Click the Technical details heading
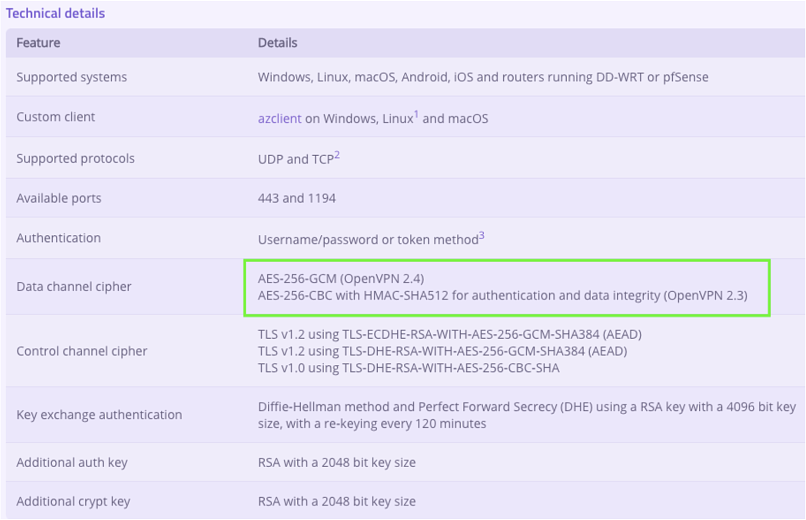 (55, 13)
